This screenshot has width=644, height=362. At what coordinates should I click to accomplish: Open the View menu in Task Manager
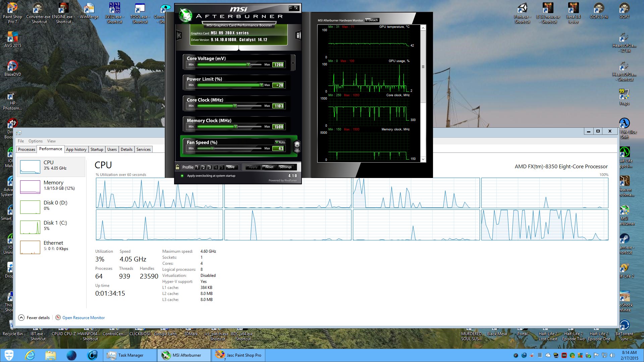[51, 141]
